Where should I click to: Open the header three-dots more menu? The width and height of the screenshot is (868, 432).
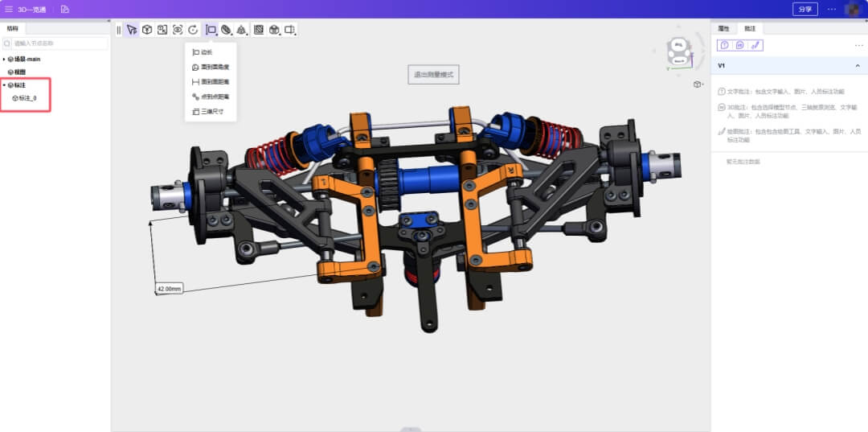pyautogui.click(x=832, y=9)
